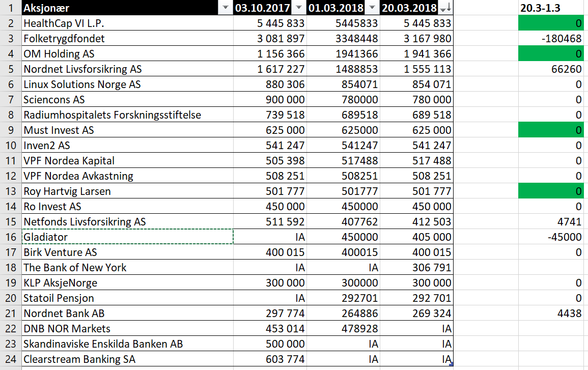Select the "1488853" value cell
The image size is (588, 370).
[x=344, y=69]
